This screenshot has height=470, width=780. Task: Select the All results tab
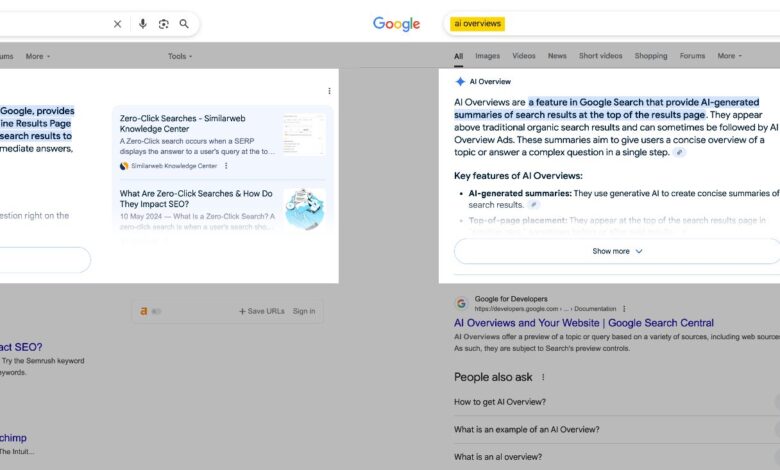point(458,56)
